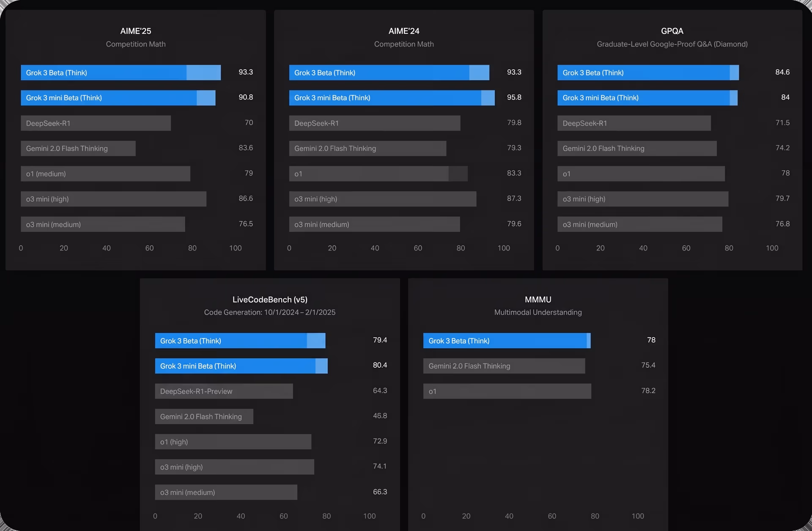This screenshot has width=812, height=531.
Task: Click the 64.3 score value in LiveCodeBench
Action: (x=380, y=391)
